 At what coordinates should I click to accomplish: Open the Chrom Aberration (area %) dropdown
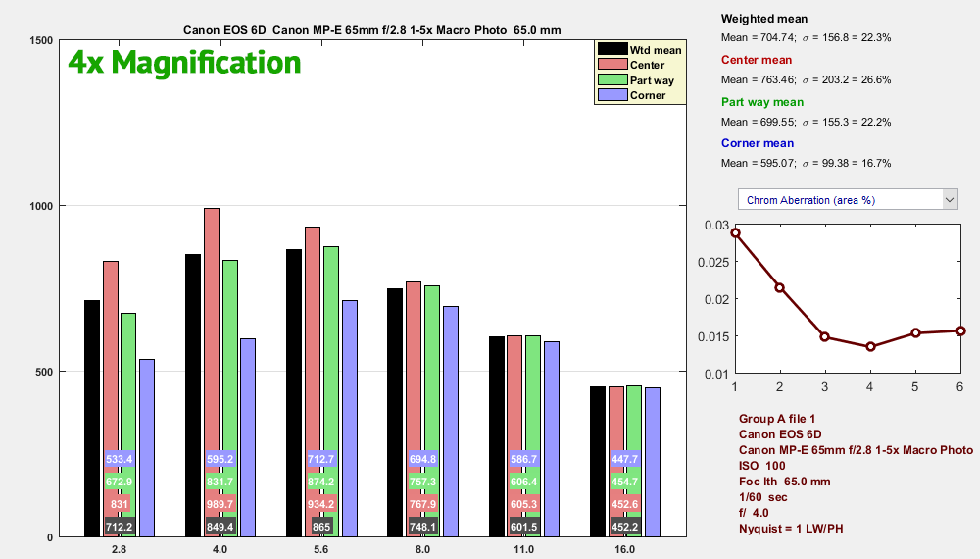pyautogui.click(x=848, y=200)
